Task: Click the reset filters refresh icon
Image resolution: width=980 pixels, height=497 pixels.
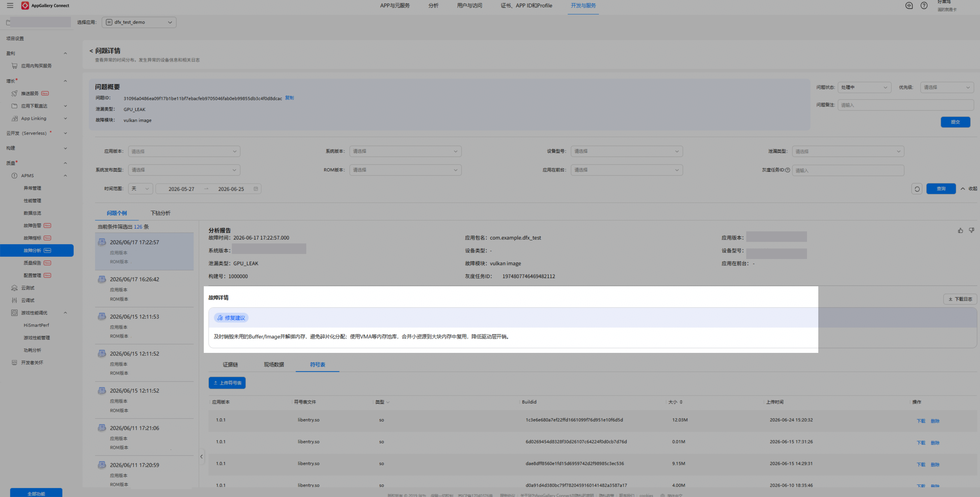Action: pos(917,189)
